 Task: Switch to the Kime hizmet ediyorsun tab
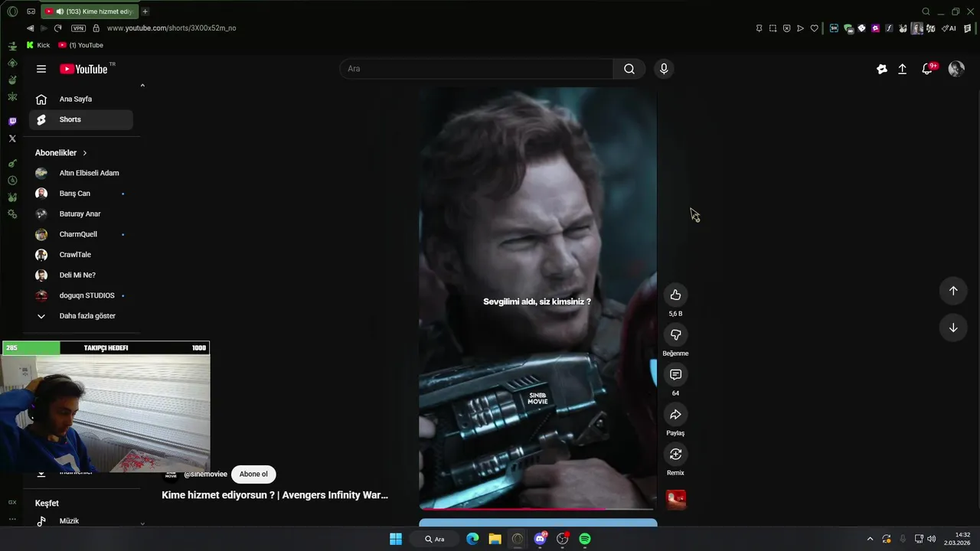(x=89, y=11)
